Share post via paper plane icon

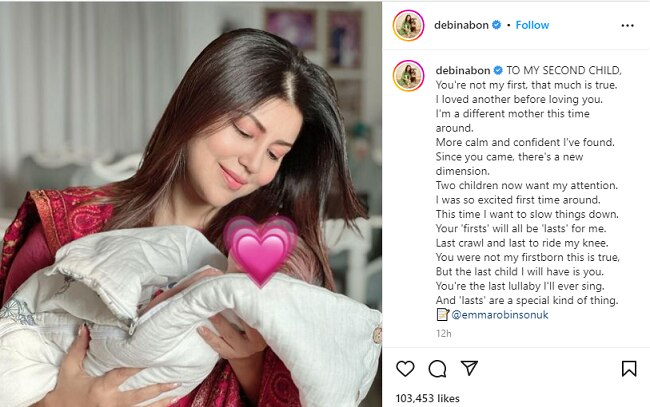[x=469, y=368]
